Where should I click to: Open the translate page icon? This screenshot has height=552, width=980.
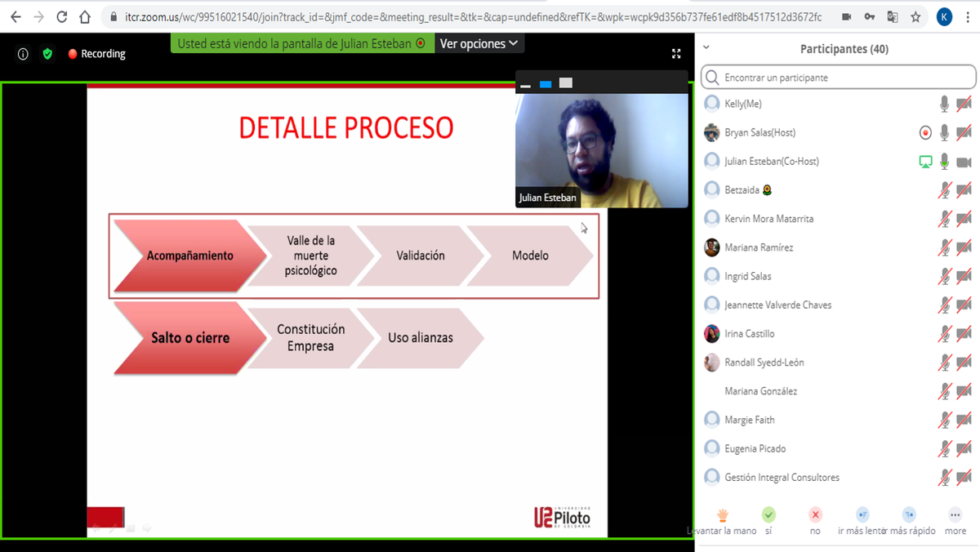click(893, 16)
